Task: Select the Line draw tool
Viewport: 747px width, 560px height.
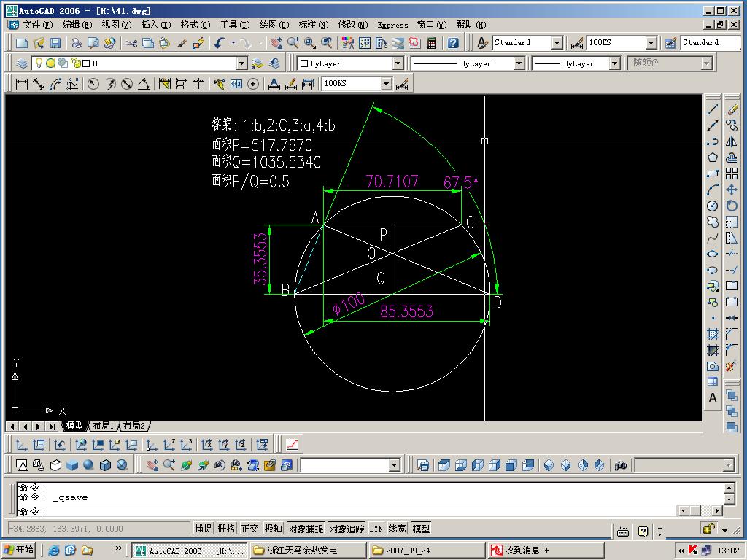Action: click(713, 109)
